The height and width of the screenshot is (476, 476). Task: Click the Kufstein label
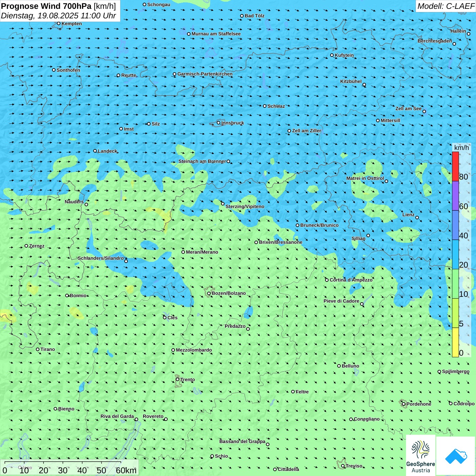tap(344, 55)
